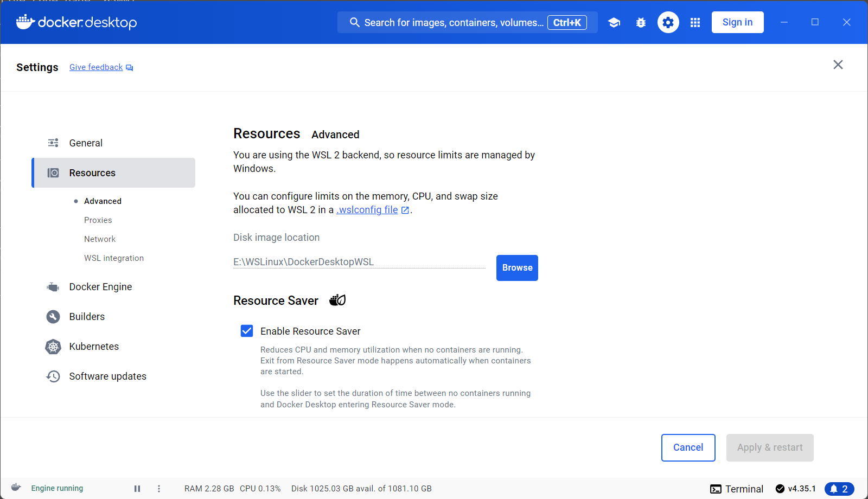Uncheck Enable Resource Saver checkbox
The height and width of the screenshot is (499, 868).
click(247, 331)
